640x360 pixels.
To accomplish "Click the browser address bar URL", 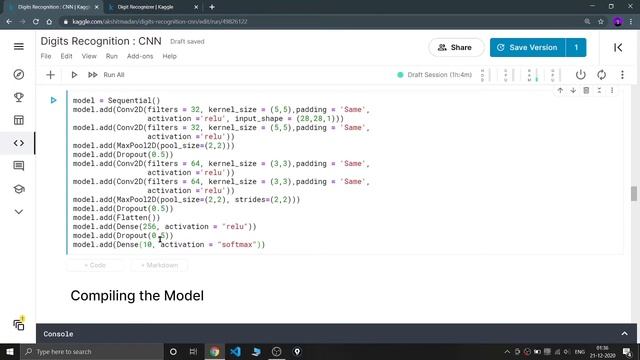I will click(160, 22).
